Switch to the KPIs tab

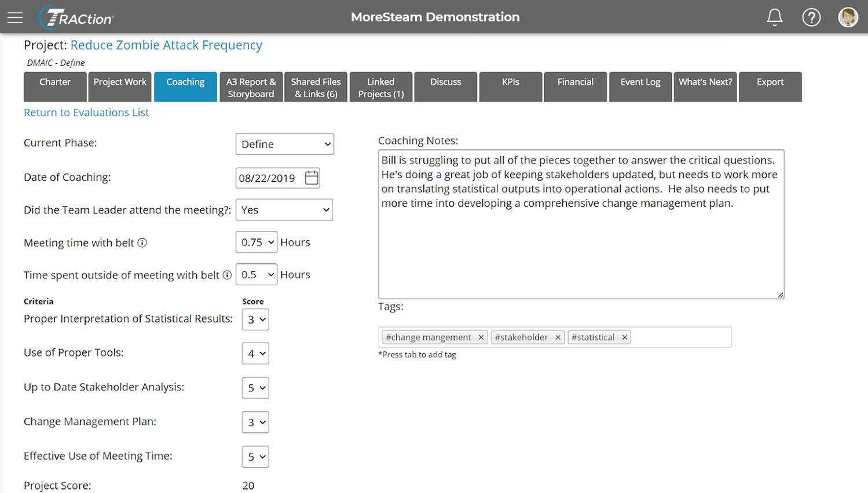510,87
